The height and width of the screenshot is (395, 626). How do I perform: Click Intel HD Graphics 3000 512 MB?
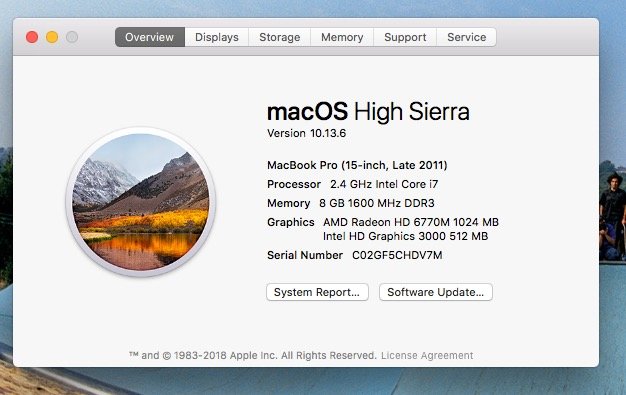406,236
